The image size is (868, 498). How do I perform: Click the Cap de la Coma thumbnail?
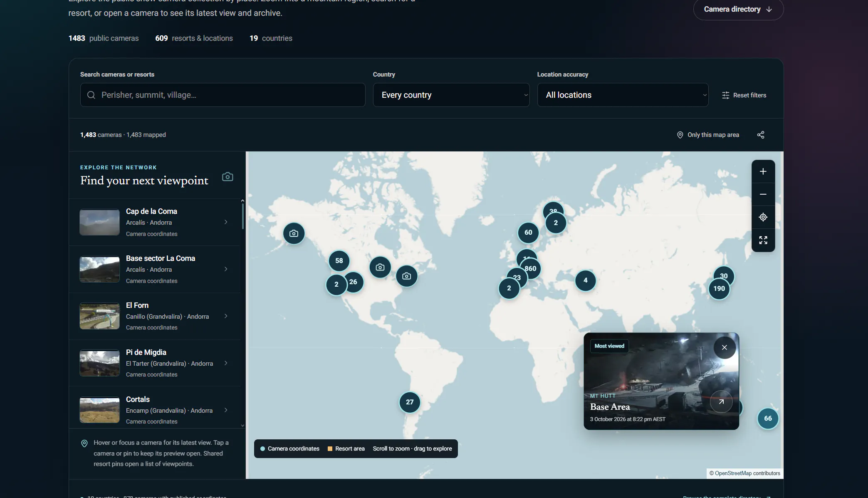[99, 222]
